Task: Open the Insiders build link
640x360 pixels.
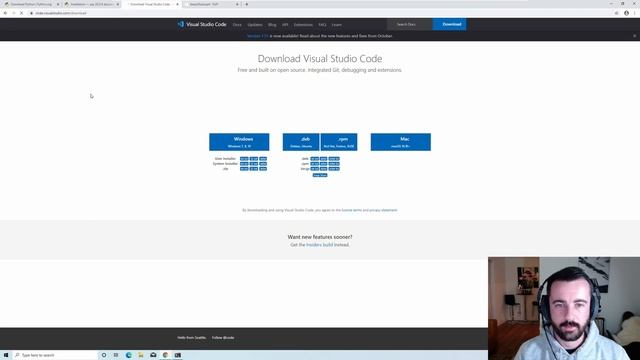Action: [x=320, y=245]
